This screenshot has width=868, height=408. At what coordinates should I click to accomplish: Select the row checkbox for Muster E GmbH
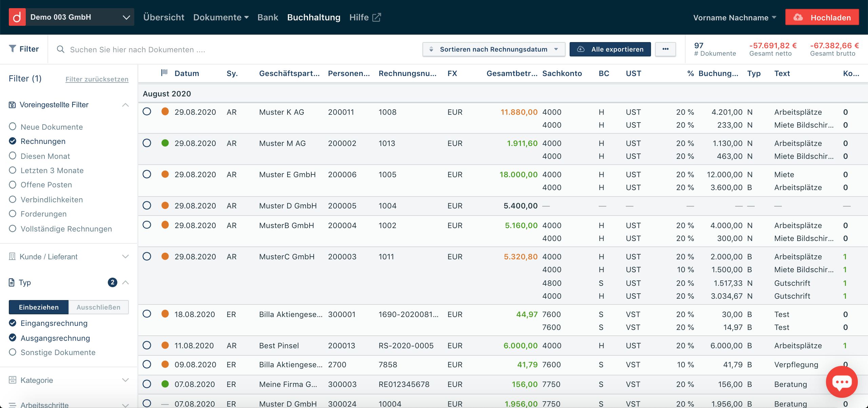tap(147, 174)
